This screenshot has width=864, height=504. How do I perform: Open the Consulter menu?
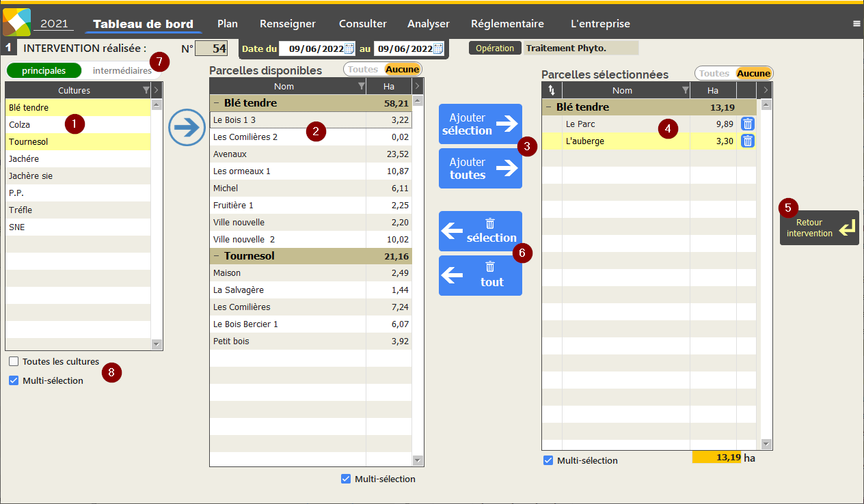point(362,24)
